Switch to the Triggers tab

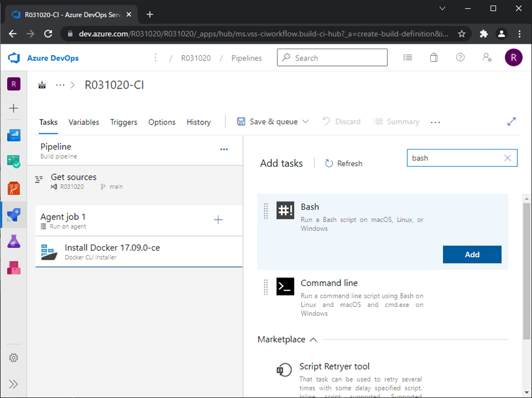click(x=123, y=122)
